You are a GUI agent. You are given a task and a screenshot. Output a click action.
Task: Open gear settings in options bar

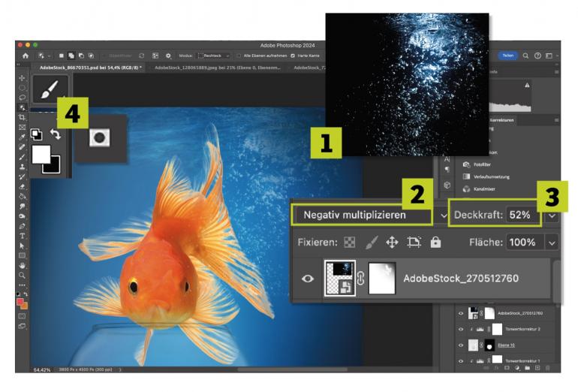pos(168,56)
